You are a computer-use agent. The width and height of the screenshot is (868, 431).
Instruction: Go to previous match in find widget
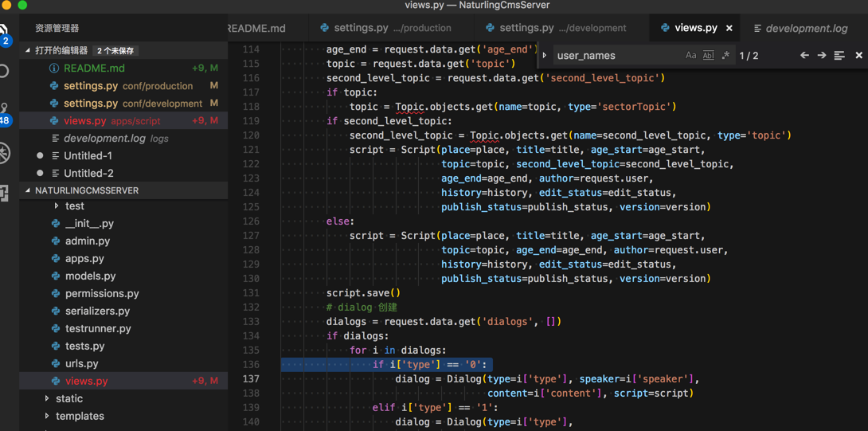pos(804,56)
